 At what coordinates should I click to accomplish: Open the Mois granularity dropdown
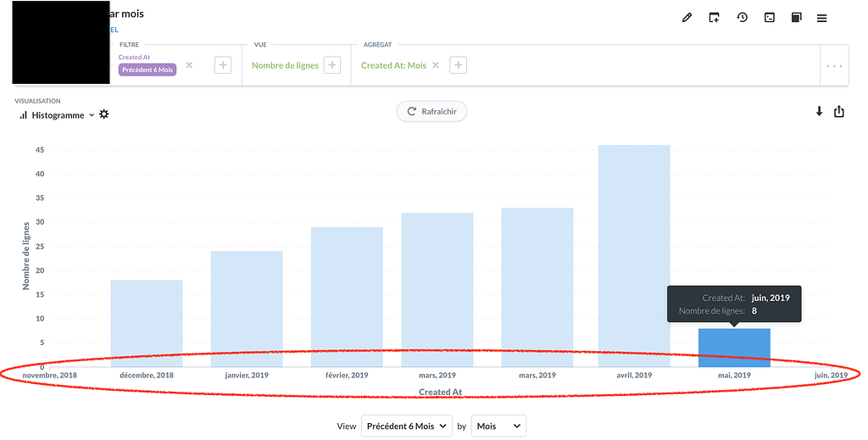coord(498,426)
